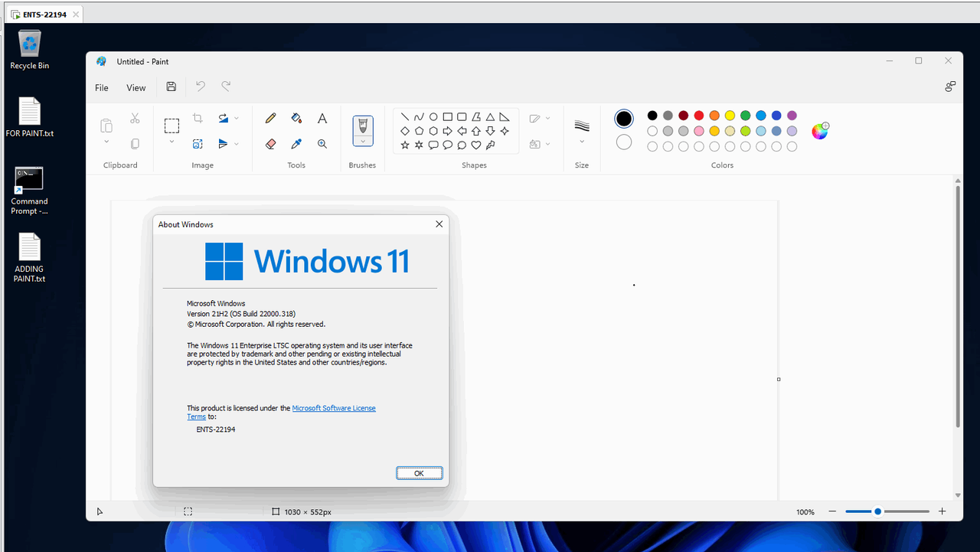
Task: Expand the Selection options chevron
Action: click(x=171, y=142)
